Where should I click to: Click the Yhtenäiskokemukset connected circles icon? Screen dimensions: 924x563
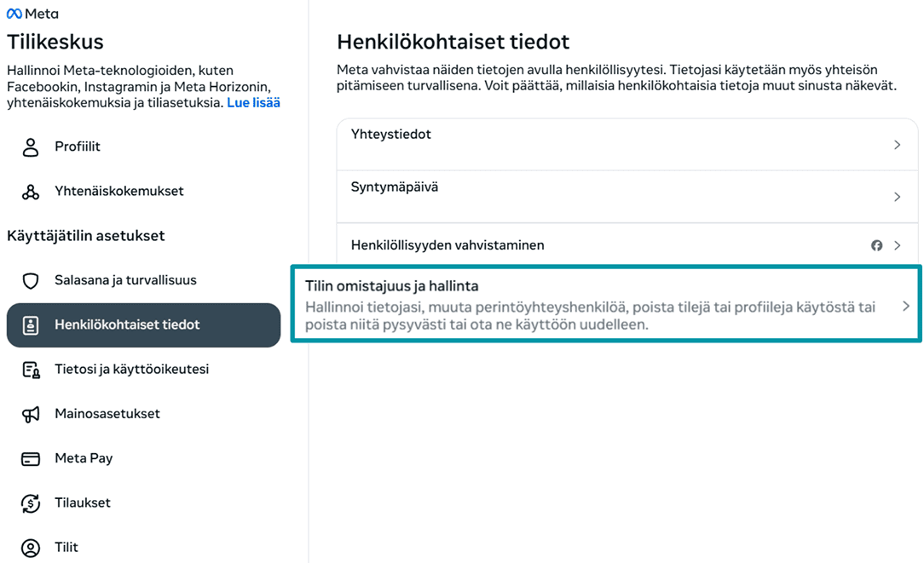click(31, 192)
